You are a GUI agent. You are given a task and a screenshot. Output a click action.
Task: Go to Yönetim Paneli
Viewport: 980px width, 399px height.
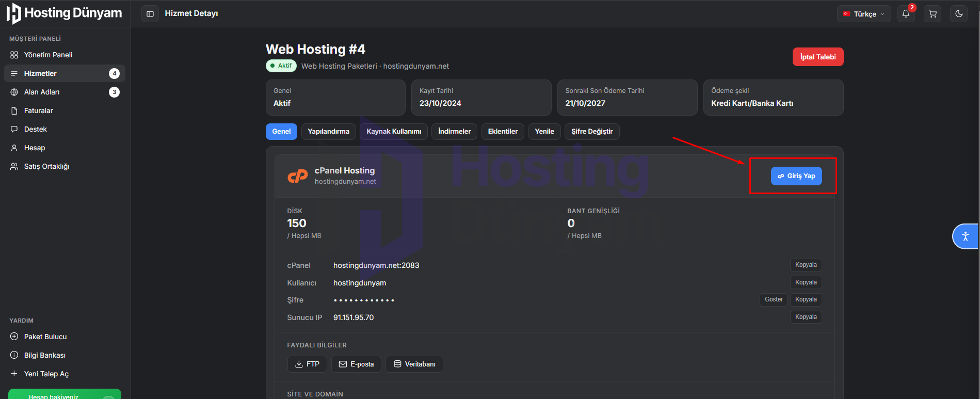tap(65, 55)
